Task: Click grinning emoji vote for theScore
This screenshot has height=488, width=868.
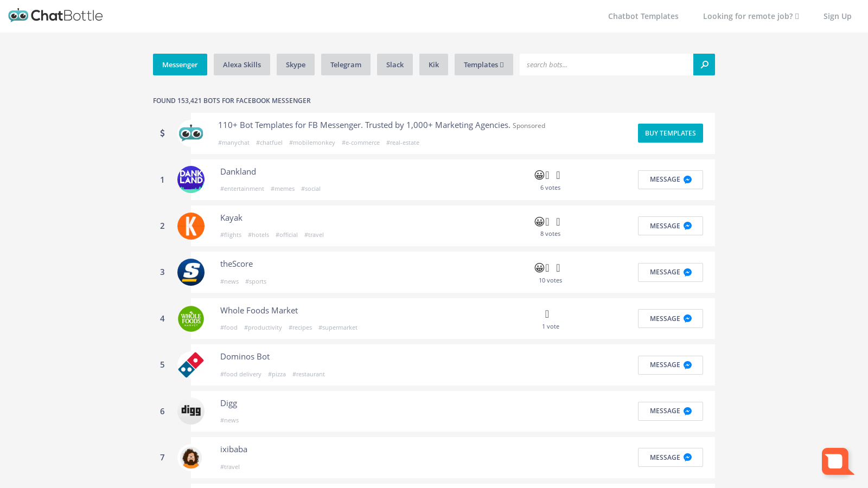Action: [539, 268]
